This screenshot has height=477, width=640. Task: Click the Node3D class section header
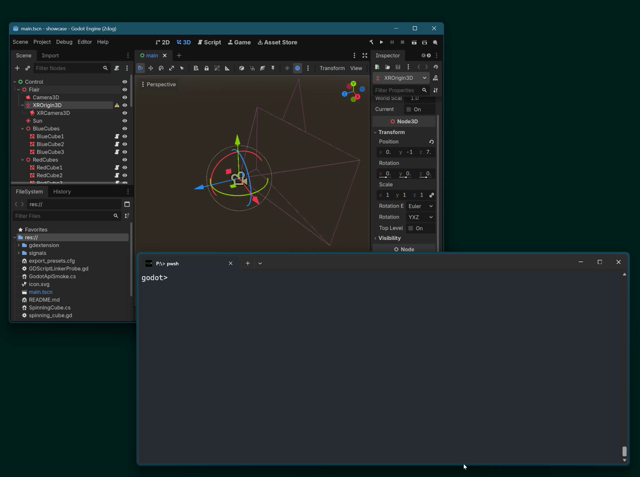click(404, 122)
